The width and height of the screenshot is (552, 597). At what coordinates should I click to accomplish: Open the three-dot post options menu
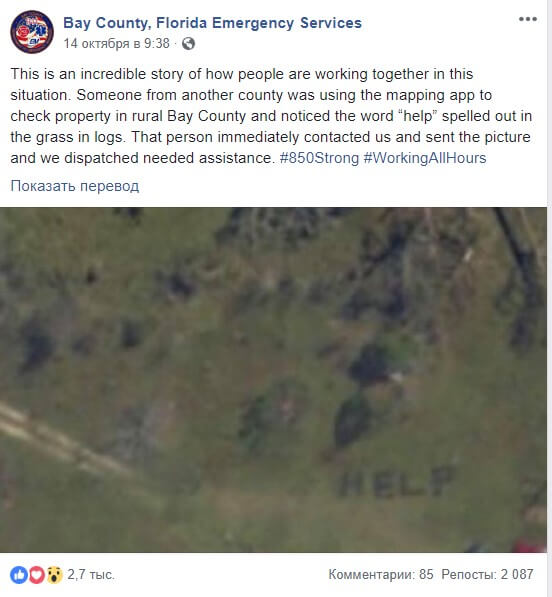tap(528, 19)
